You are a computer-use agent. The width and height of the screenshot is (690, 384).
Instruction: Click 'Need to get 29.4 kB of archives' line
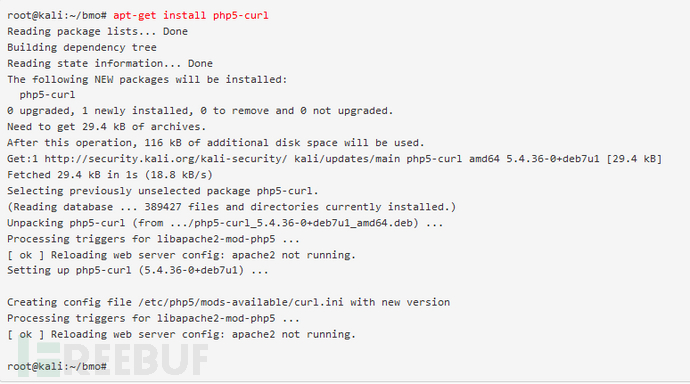pyautogui.click(x=106, y=127)
